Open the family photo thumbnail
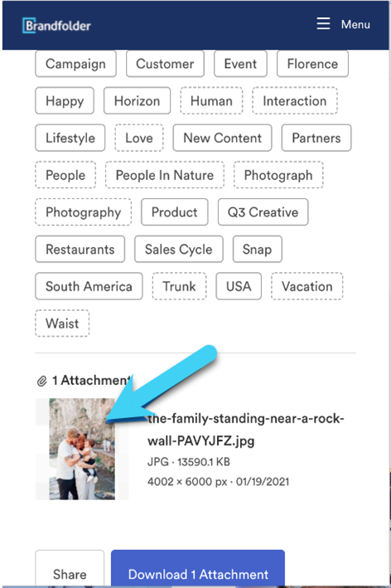 [x=82, y=449]
